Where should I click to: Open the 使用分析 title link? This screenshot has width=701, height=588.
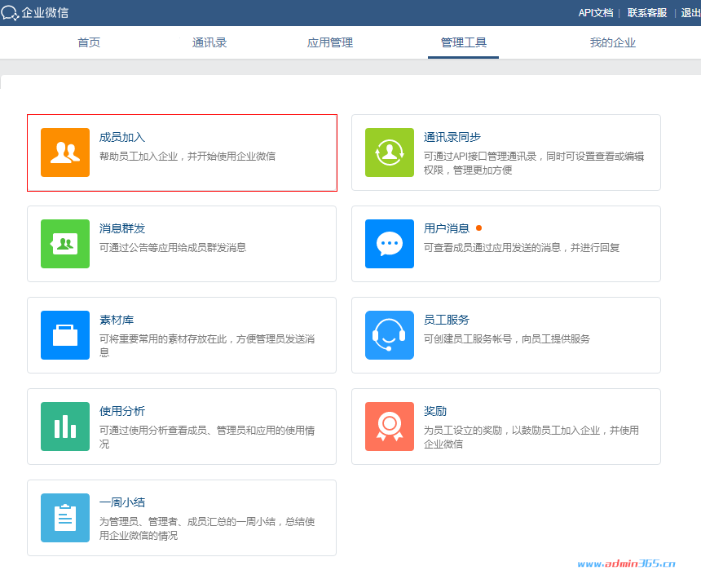[x=122, y=411]
